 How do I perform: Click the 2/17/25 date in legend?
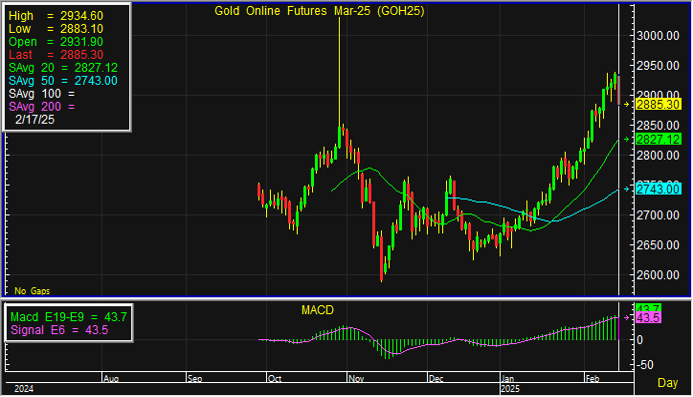pyautogui.click(x=34, y=120)
